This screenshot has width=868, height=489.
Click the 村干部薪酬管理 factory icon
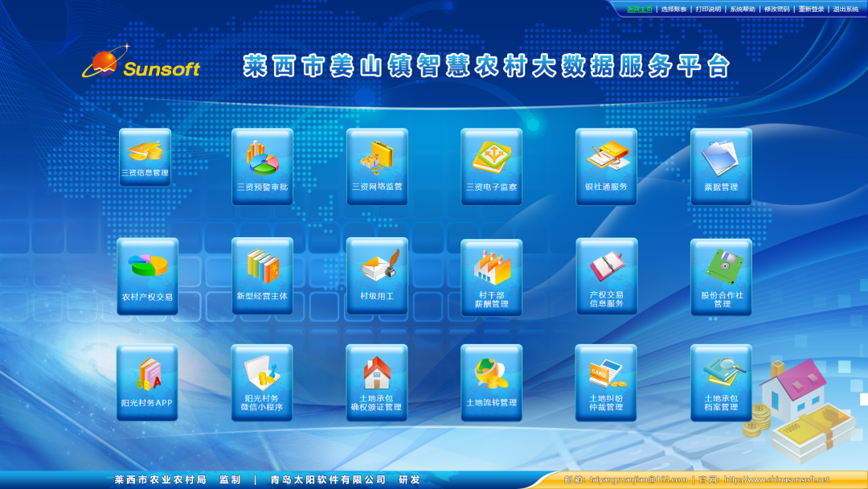(491, 277)
